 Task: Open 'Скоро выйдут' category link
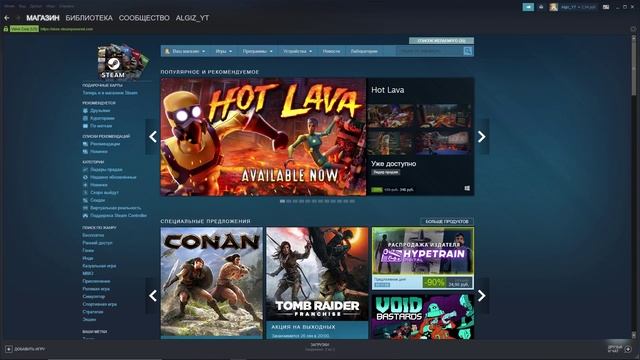click(104, 192)
